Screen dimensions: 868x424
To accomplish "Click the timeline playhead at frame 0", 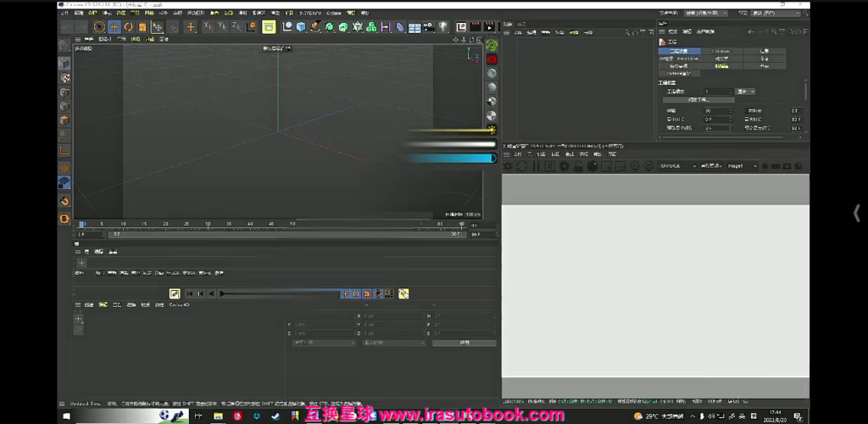I will 81,225.
